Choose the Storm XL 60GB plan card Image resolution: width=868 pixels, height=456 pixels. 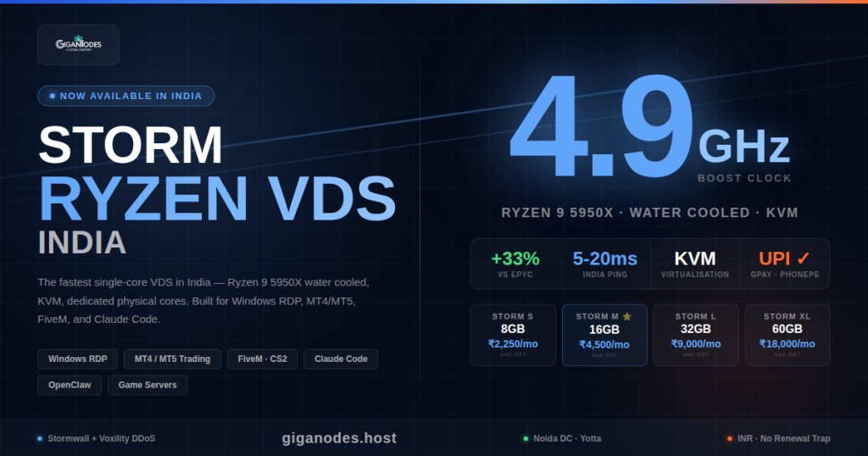[787, 335]
